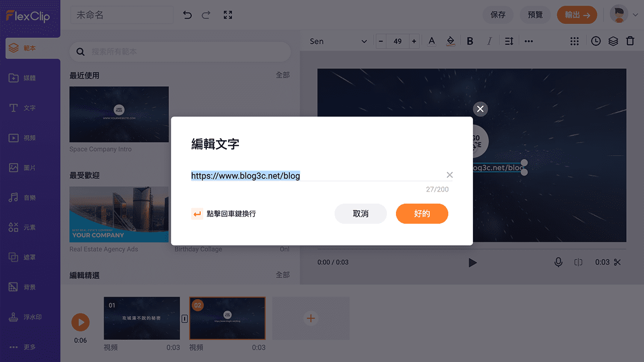Open the 元素 panel
The width and height of the screenshot is (644, 362).
click(31, 227)
